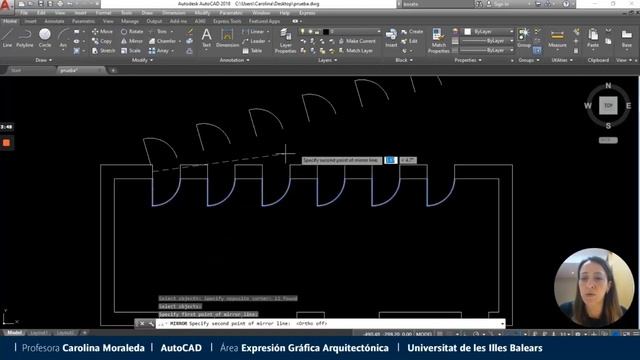This screenshot has height=360, width=640.
Task: Add a new drawing tab with plus
Action: point(113,71)
